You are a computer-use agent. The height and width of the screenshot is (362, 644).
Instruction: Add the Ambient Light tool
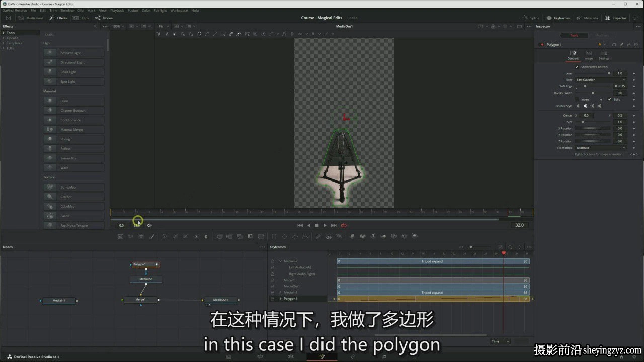tap(74, 53)
